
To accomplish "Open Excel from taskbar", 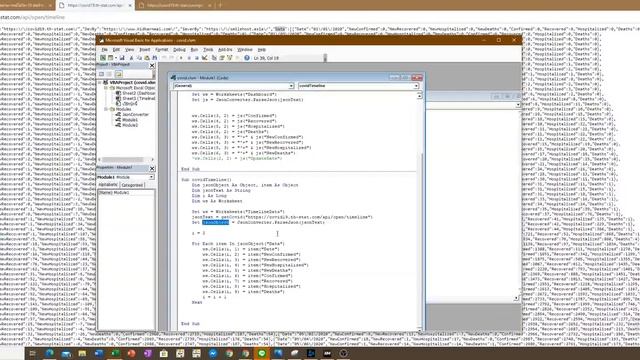I will [x=115, y=353].
